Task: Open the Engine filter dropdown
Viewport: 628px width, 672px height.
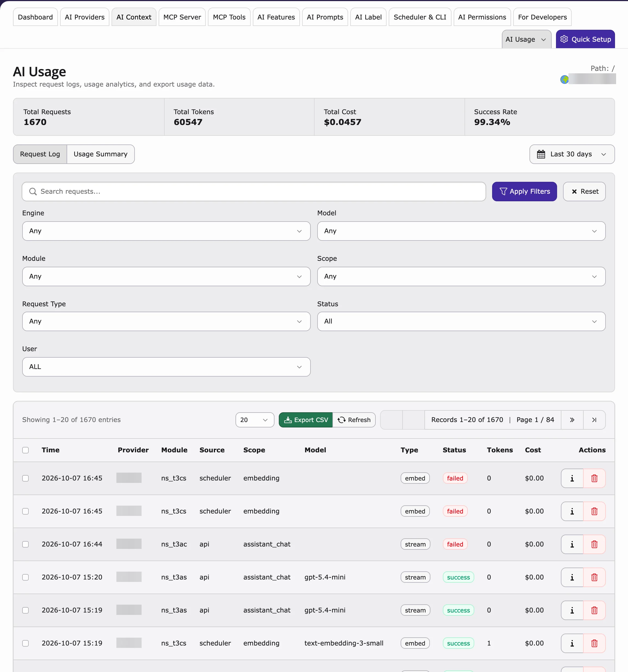Action: [x=166, y=231]
